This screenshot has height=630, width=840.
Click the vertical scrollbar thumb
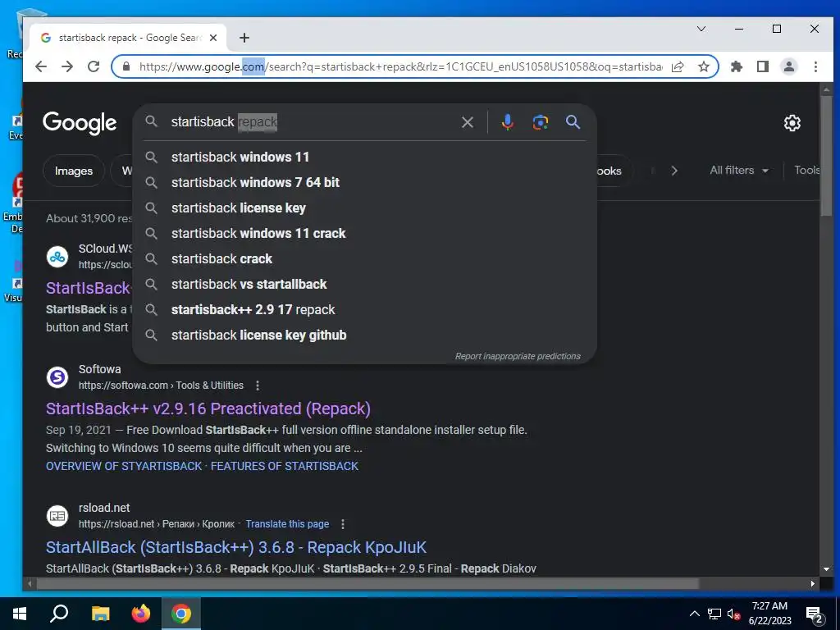point(826,154)
